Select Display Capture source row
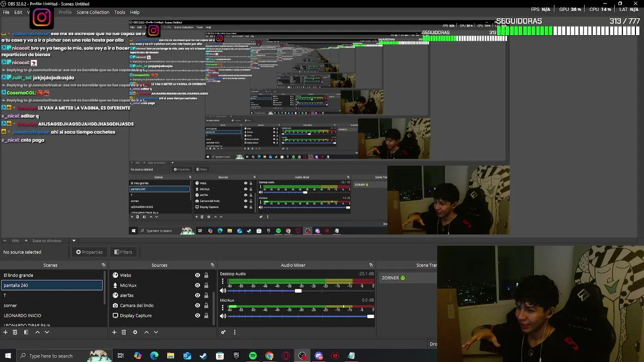 click(x=161, y=316)
